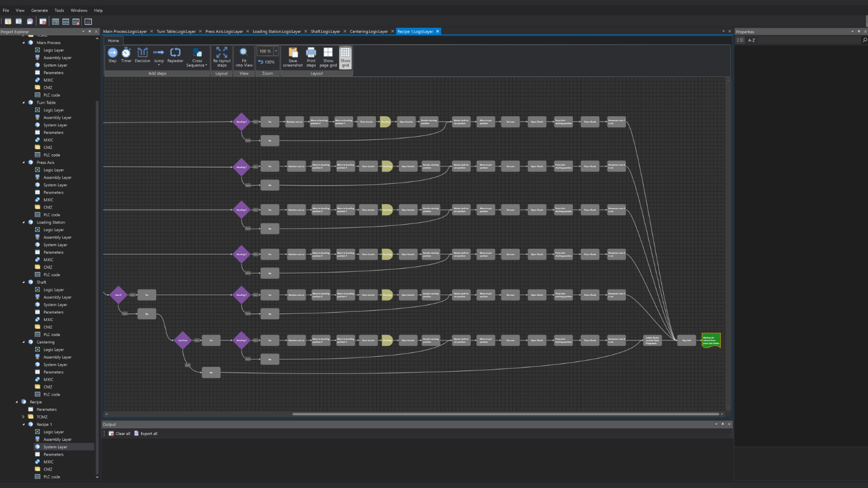Add a Jump step

pos(159,56)
